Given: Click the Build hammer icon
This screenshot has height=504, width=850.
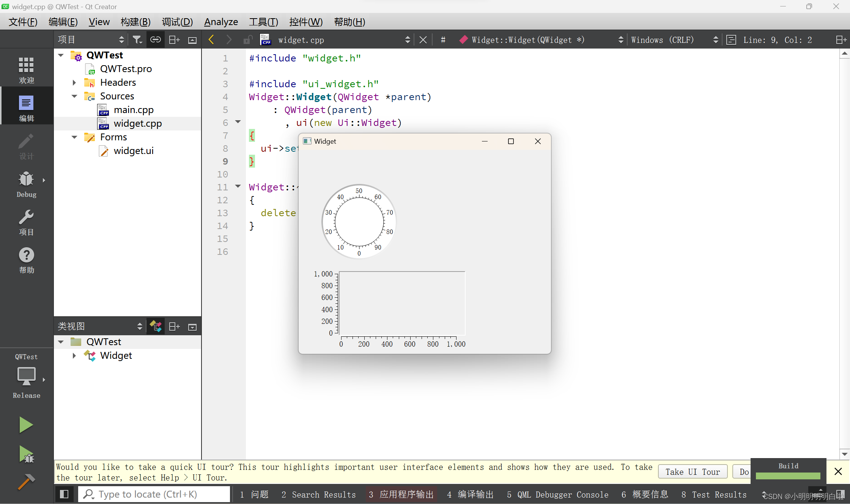Looking at the screenshot, I should pyautogui.click(x=26, y=482).
